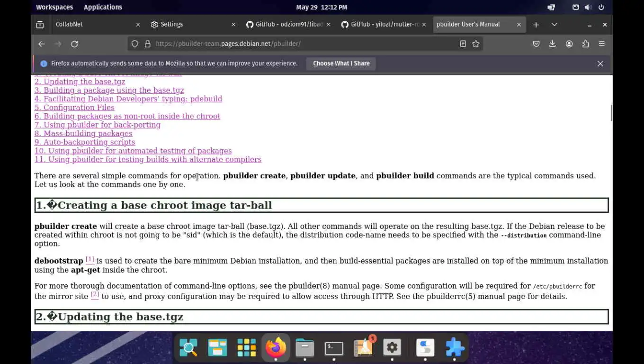Image resolution: width=644 pixels, height=364 pixels.
Task: Open link 8. Mass-building packages
Action: (x=83, y=133)
